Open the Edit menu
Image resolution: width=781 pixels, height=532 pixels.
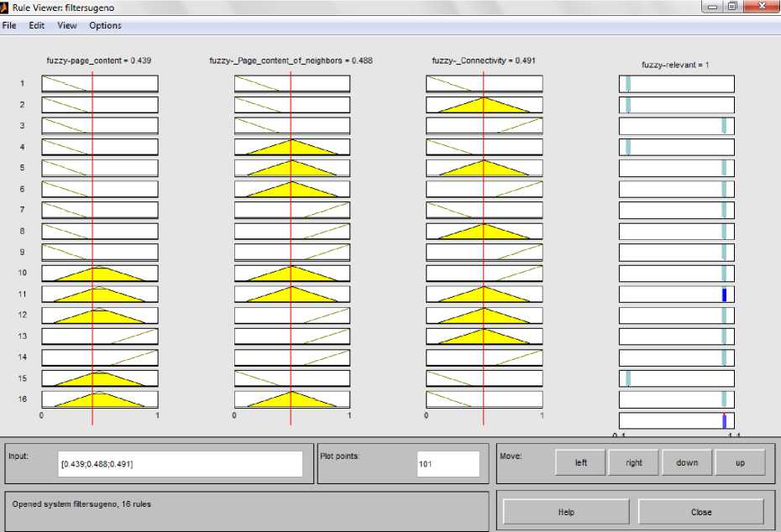pos(36,25)
